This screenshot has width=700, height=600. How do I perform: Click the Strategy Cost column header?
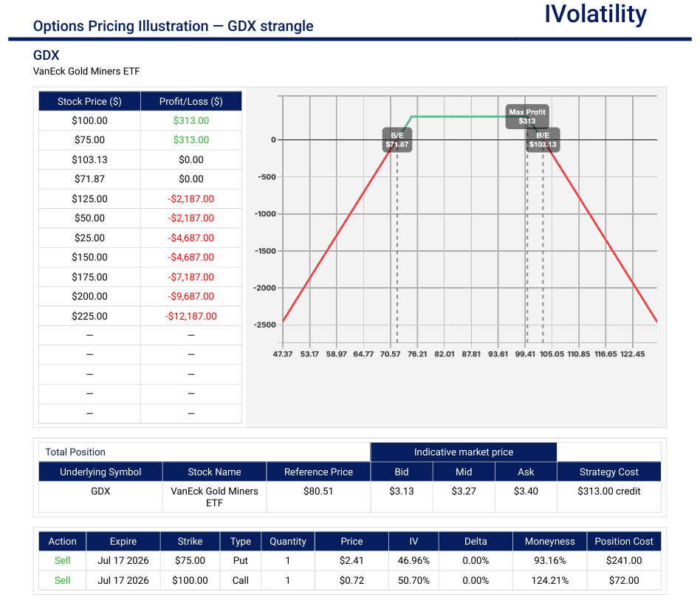[609, 472]
